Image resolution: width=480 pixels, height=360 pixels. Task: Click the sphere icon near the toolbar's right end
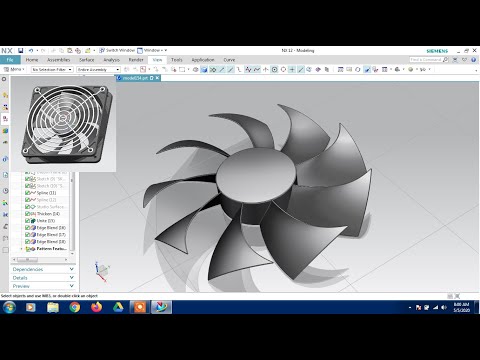coord(411,69)
